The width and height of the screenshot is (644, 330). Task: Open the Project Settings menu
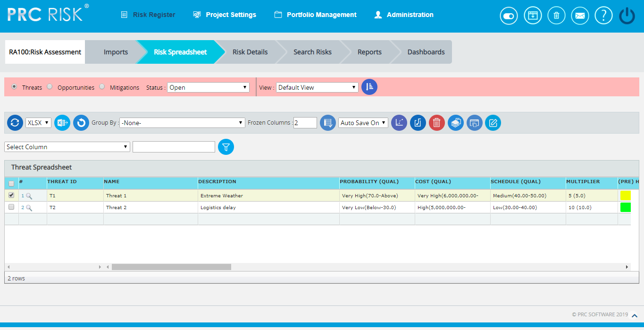click(x=225, y=15)
